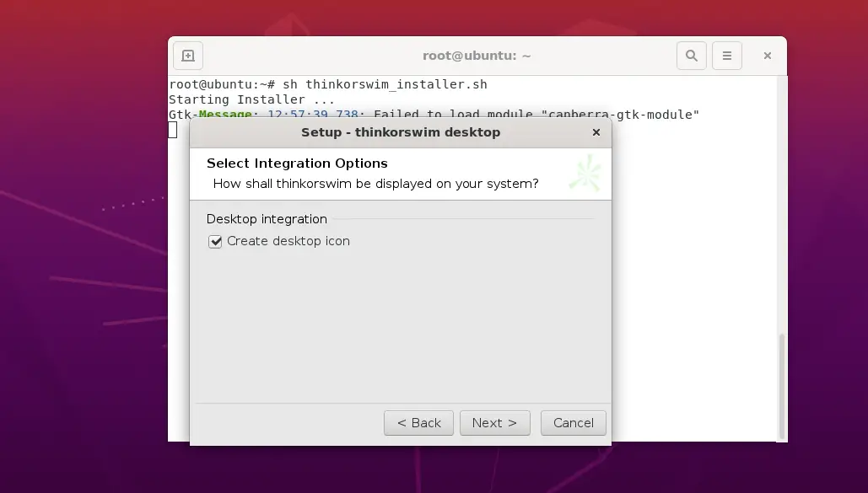The image size is (868, 493).
Task: Click the 'Create desktop icon' label text
Action: point(288,241)
